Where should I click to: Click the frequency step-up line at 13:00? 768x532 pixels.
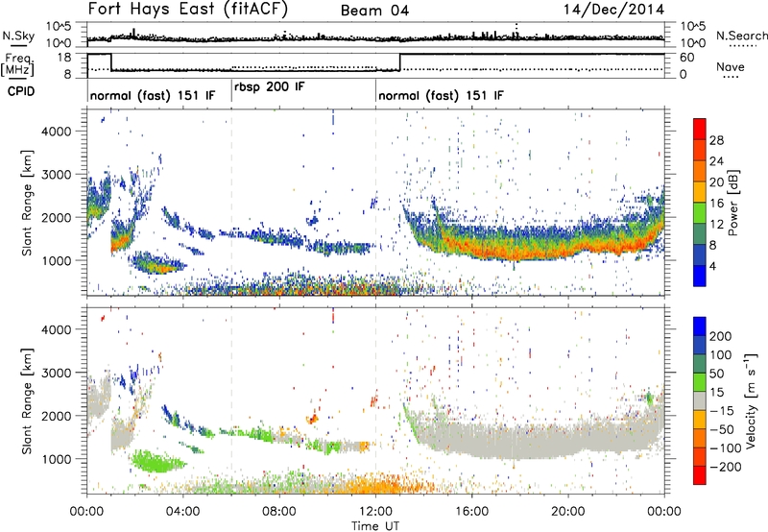tap(400, 62)
